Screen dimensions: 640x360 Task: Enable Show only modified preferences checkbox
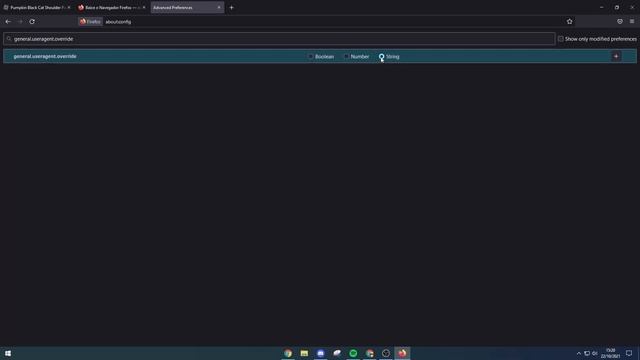560,39
